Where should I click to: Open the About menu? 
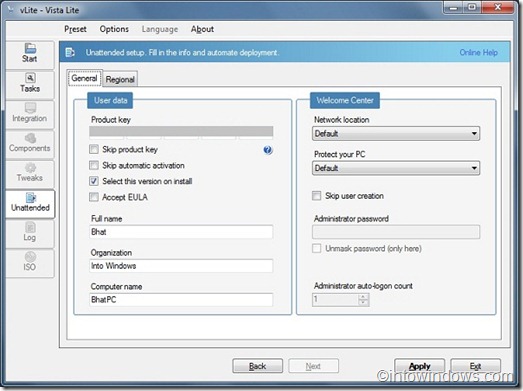coord(202,29)
